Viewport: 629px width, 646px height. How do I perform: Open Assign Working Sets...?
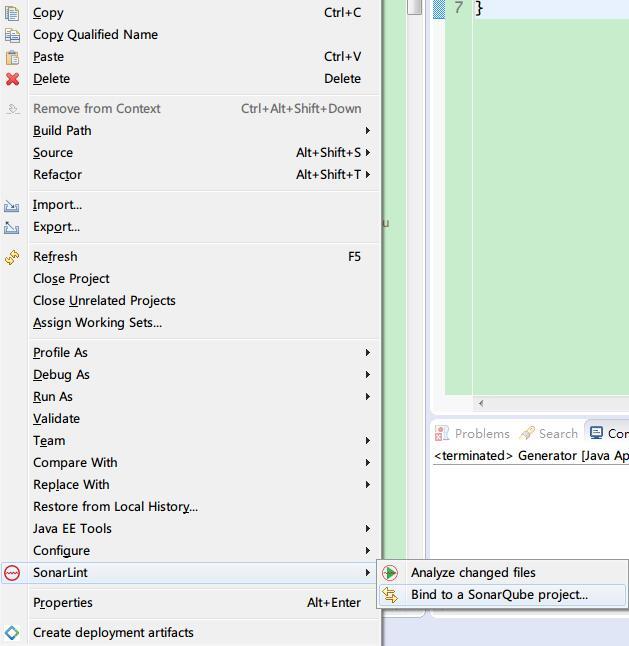(x=190, y=323)
